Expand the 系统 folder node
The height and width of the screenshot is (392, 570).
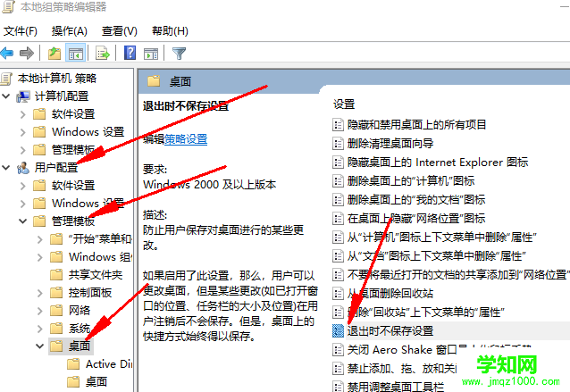pyautogui.click(x=40, y=329)
